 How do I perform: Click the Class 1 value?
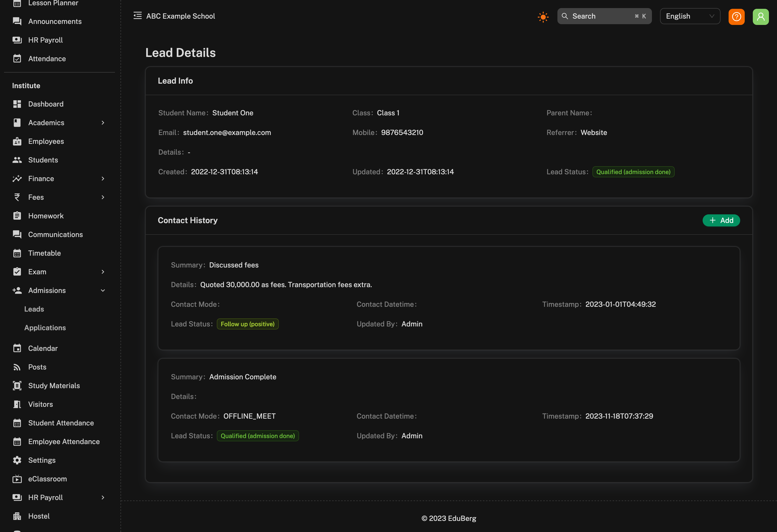[x=388, y=113]
